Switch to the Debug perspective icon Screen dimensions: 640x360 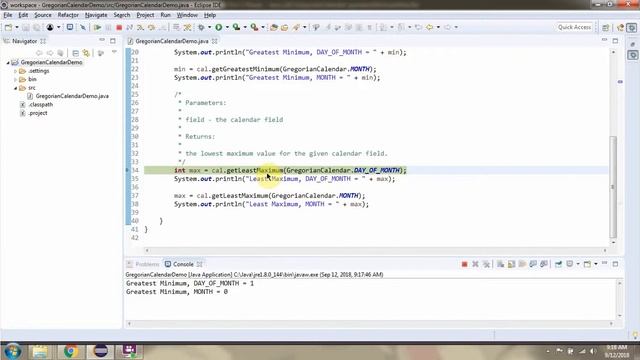click(x=632, y=27)
